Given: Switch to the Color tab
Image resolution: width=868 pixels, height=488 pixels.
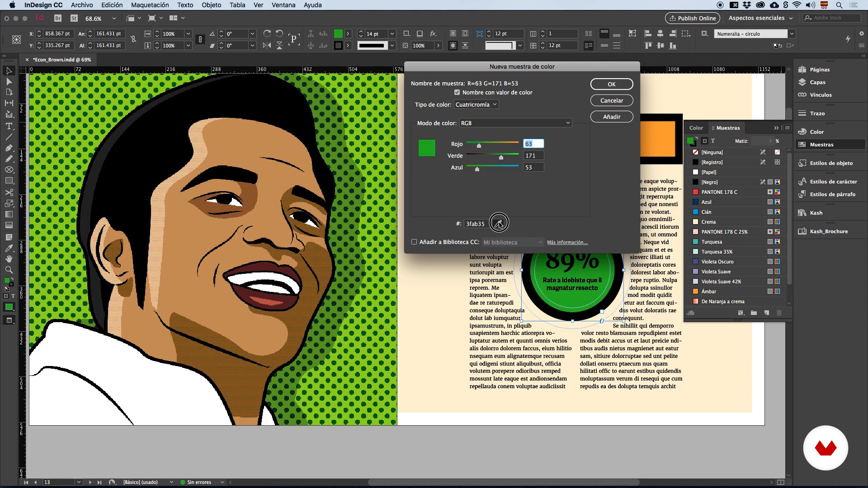Looking at the screenshot, I should [x=696, y=128].
